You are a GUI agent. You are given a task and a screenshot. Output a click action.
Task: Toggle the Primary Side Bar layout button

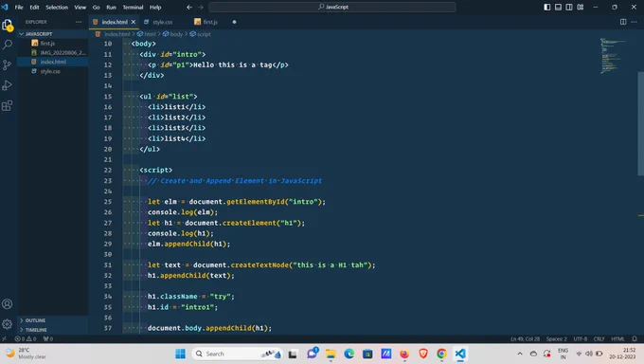click(x=547, y=7)
